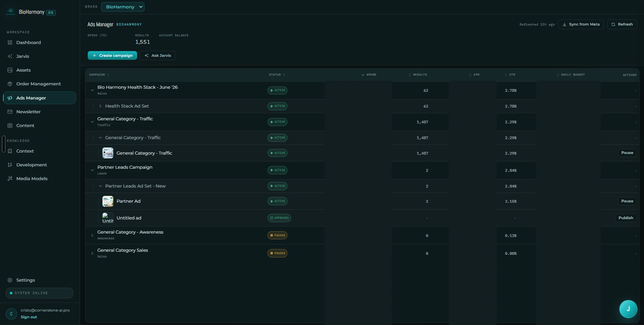Pause the Partner Ad
This screenshot has height=325, width=644.
point(627,201)
